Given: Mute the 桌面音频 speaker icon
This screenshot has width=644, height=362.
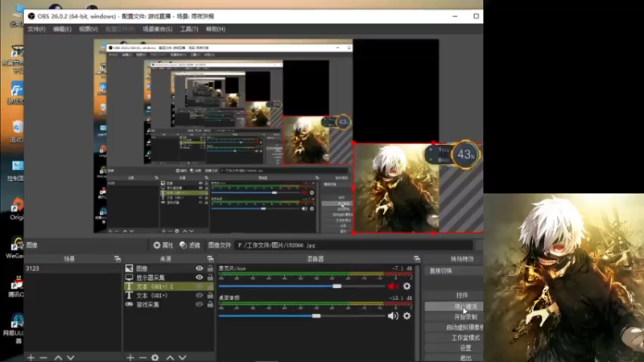Looking at the screenshot, I should point(393,315).
